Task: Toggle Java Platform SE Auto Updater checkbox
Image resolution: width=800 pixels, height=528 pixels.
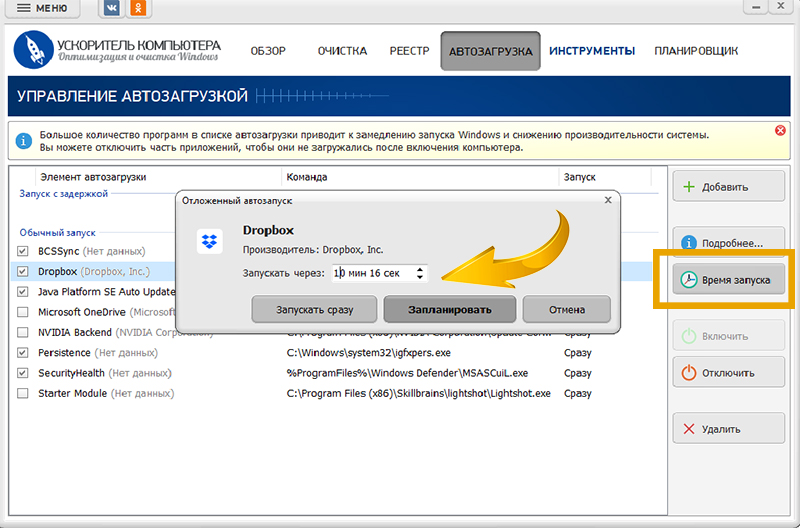Action: [x=22, y=292]
